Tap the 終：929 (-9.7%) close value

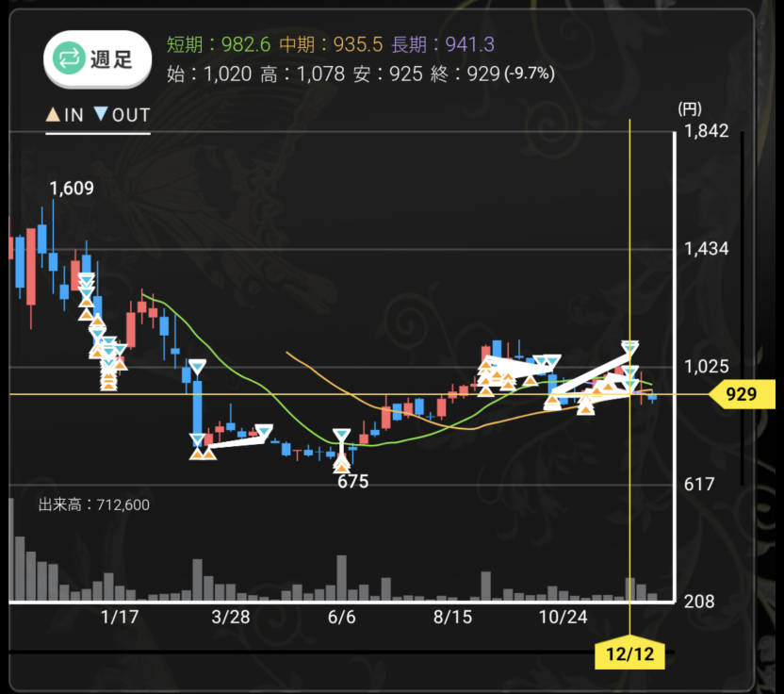click(x=493, y=74)
